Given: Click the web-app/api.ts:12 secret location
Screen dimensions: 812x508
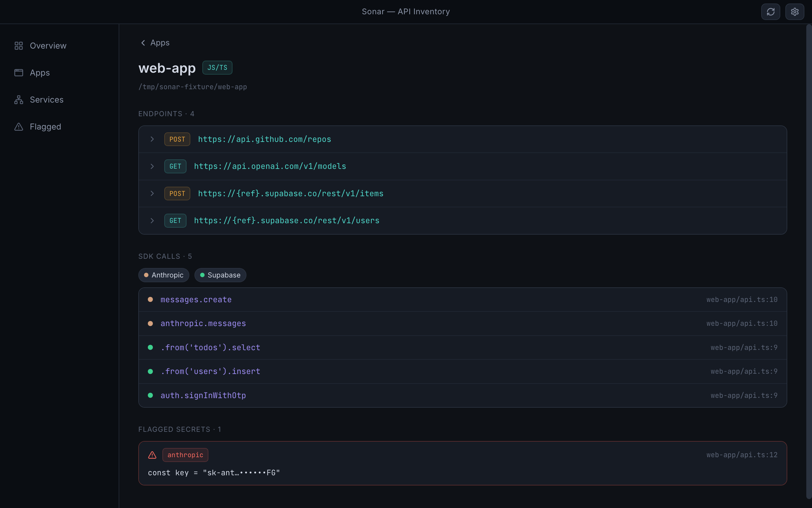Looking at the screenshot, I should 742,455.
